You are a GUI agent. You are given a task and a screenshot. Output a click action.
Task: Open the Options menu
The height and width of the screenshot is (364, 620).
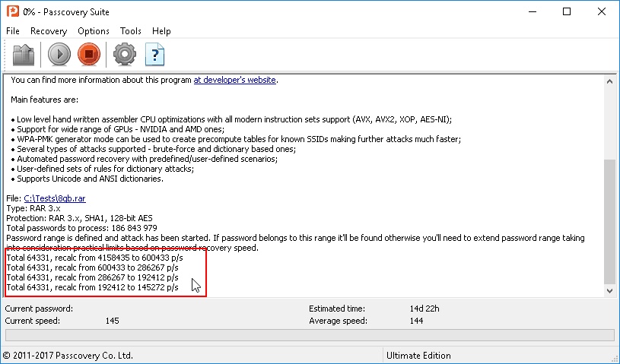pos(94,31)
